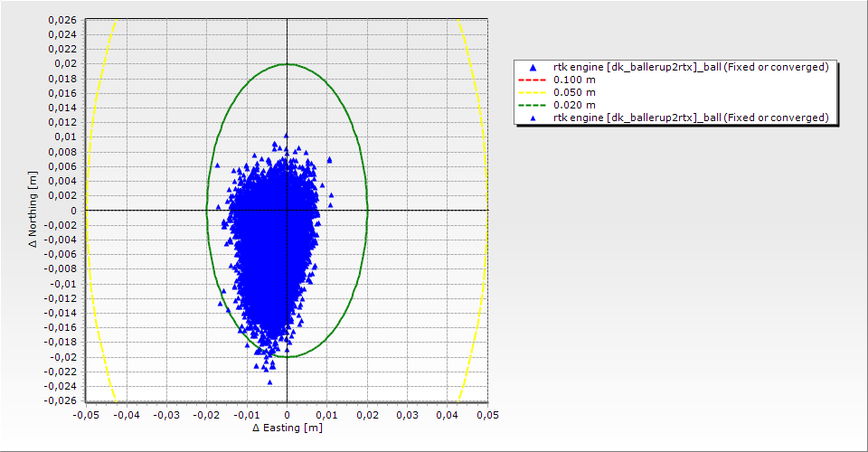Screen dimensions: 868x452
Task: Click the lowest outlier triangle below the green ellipse
Action: (270, 382)
